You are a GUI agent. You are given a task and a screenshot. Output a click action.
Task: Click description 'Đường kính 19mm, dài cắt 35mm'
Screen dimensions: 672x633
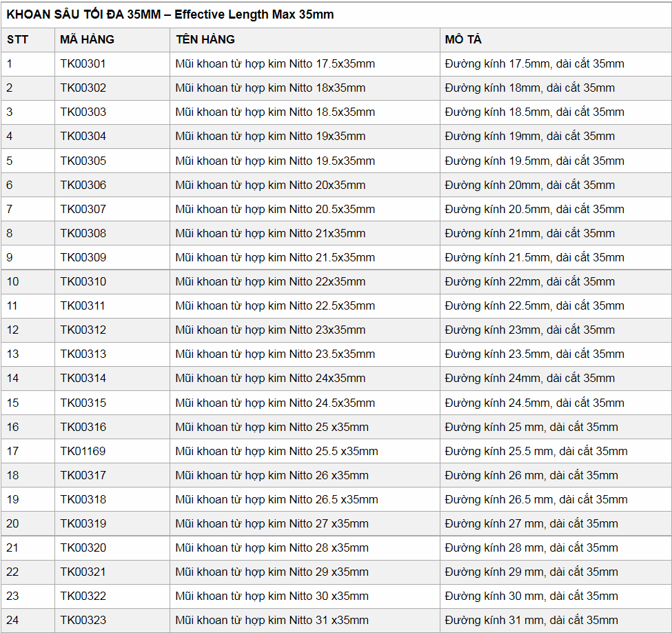point(529,136)
